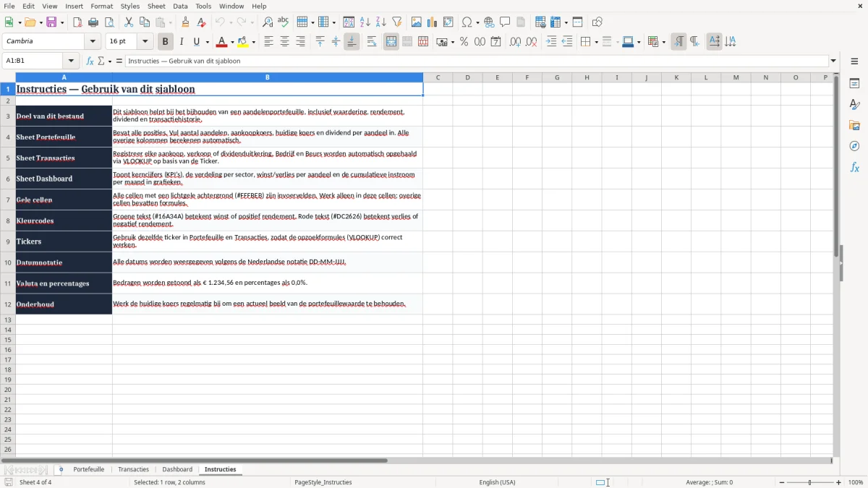Format cells as percent
Image resolution: width=868 pixels, height=488 pixels.
pos(464,42)
